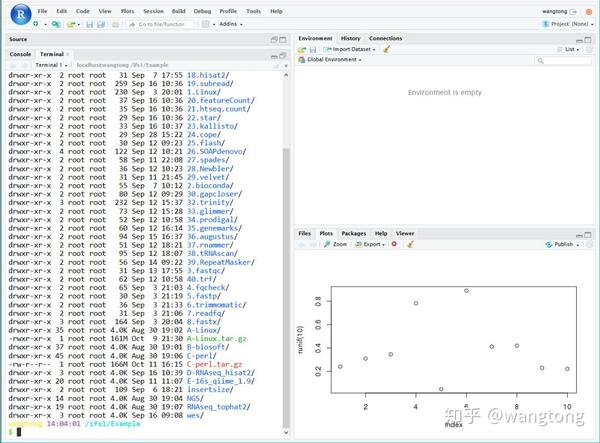Open the Addins dropdown
This screenshot has height=443, width=600.
coord(231,24)
